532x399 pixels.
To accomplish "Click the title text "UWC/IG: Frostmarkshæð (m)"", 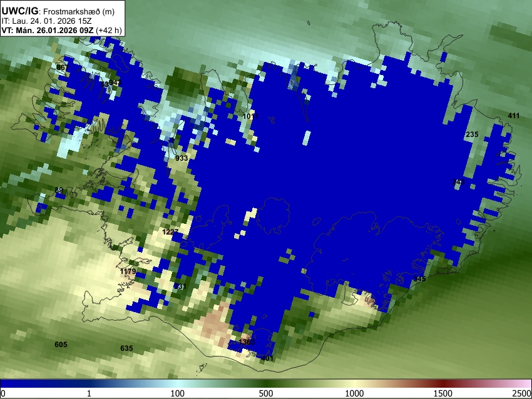I will pos(58,11).
